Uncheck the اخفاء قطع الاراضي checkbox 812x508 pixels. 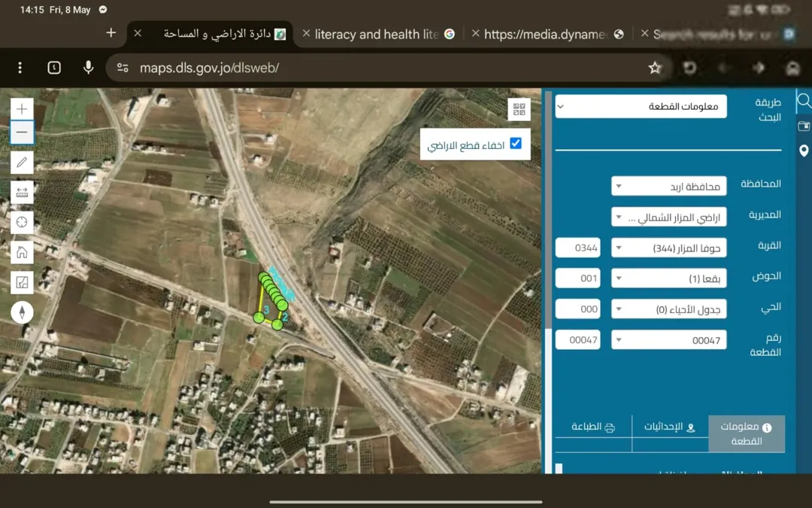(516, 144)
